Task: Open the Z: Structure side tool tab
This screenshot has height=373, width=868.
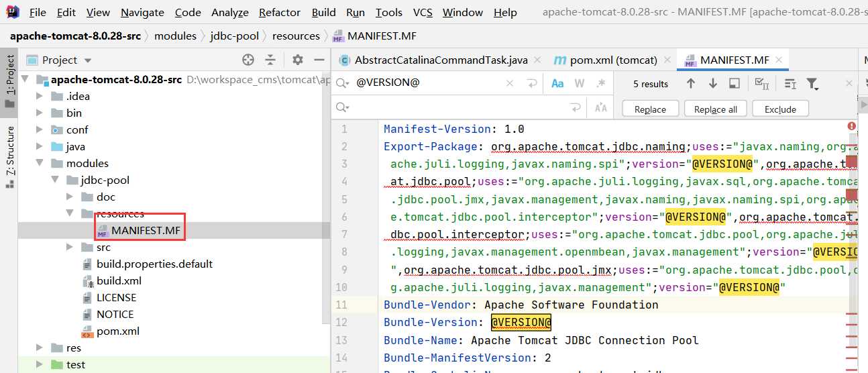Action: pyautogui.click(x=9, y=156)
